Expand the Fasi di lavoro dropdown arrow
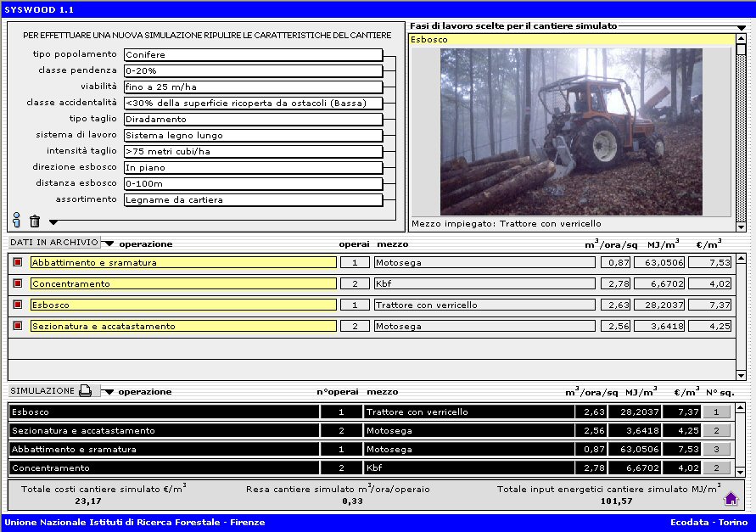Viewport: 756px width, 532px height. [741, 27]
